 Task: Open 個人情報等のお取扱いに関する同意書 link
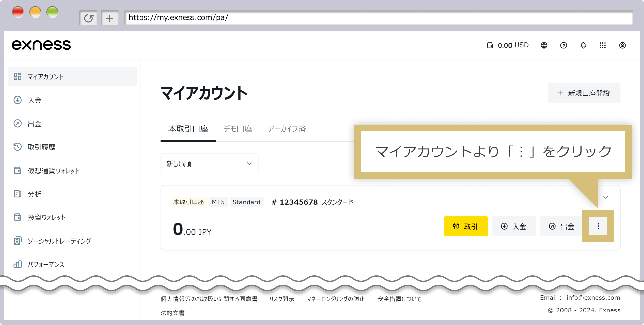point(209,299)
